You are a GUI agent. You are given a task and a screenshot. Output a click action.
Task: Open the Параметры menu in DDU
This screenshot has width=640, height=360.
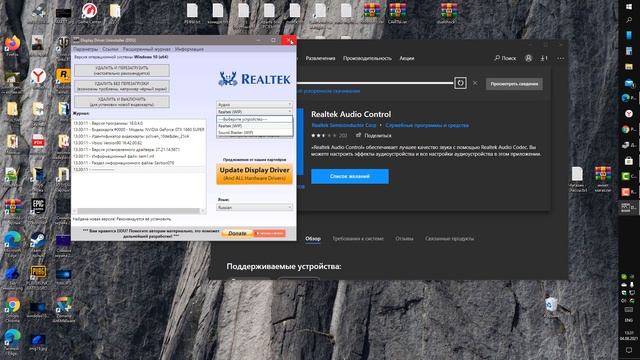86,49
